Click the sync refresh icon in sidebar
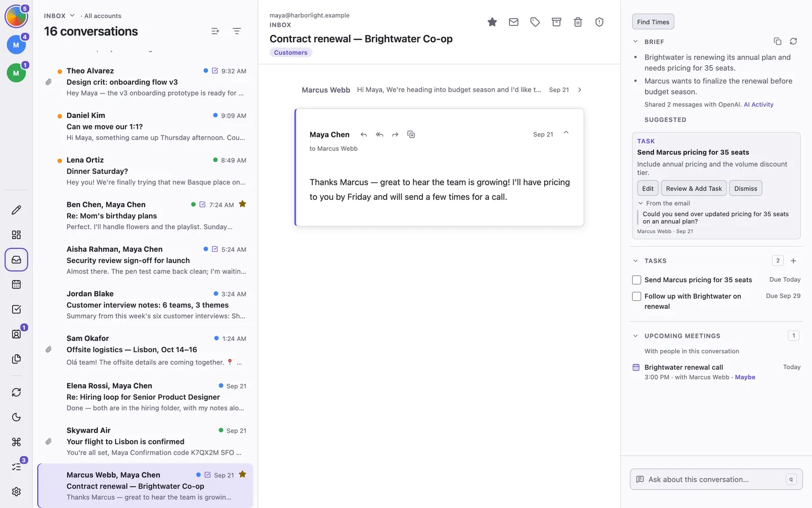Screen dimensions: 812x508 [x=16, y=392]
